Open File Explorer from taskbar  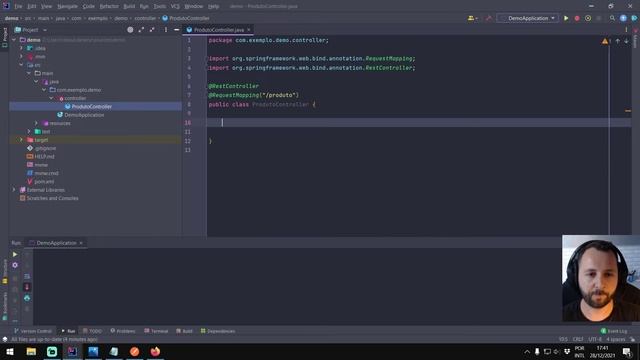click(x=31, y=351)
